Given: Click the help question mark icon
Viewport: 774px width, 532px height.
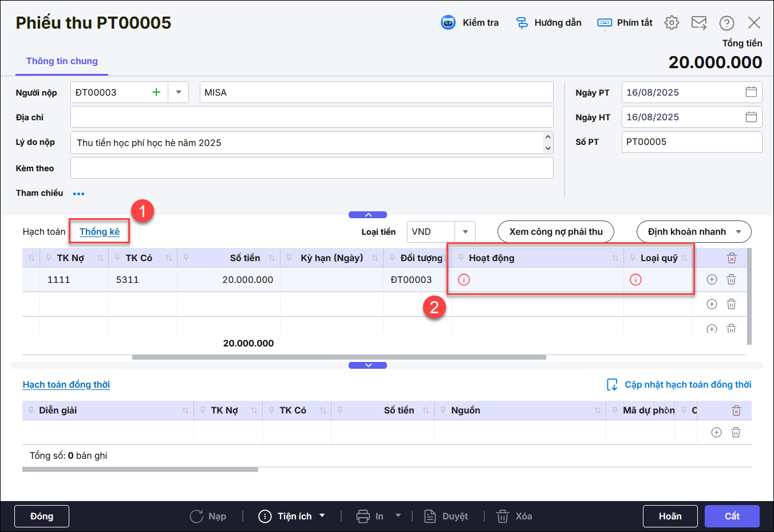Looking at the screenshot, I should point(726,23).
